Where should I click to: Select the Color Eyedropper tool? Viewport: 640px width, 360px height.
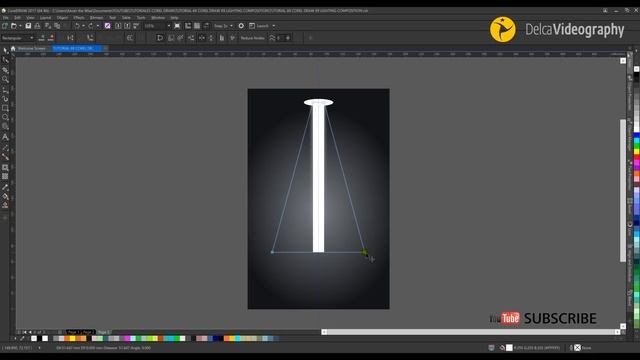point(5,187)
